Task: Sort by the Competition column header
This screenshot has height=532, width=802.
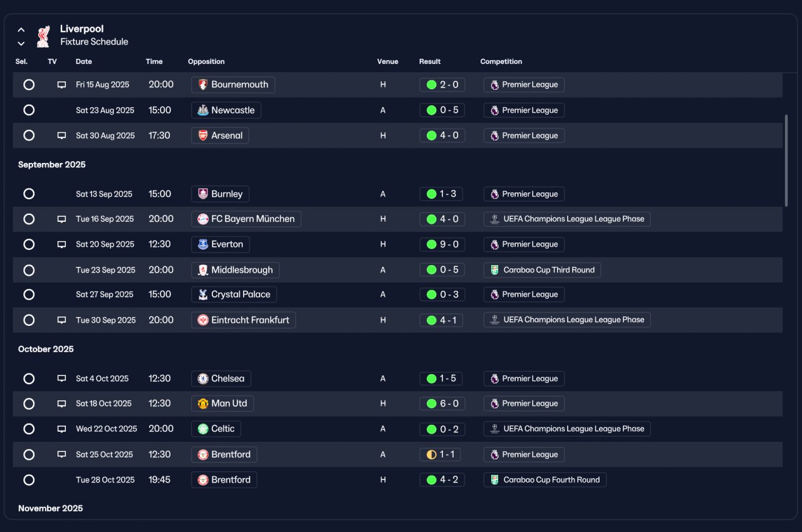Action: 501,61
